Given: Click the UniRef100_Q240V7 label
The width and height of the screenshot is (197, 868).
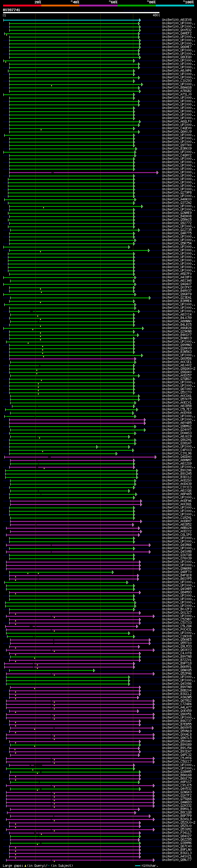Looking at the screenshot, I should [177, 430].
